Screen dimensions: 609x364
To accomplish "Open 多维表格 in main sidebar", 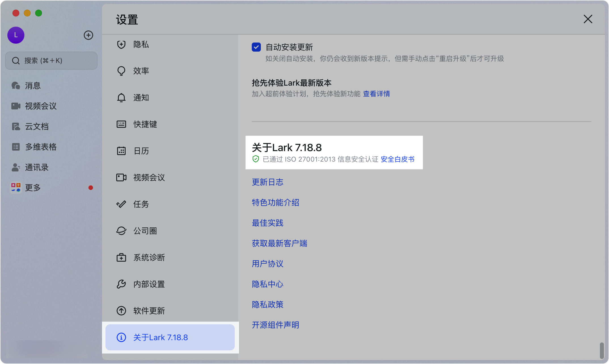I will pyautogui.click(x=51, y=147).
